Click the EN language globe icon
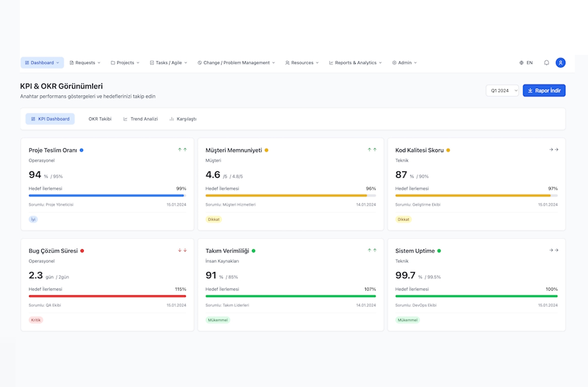This screenshot has height=387, width=588. tap(522, 63)
